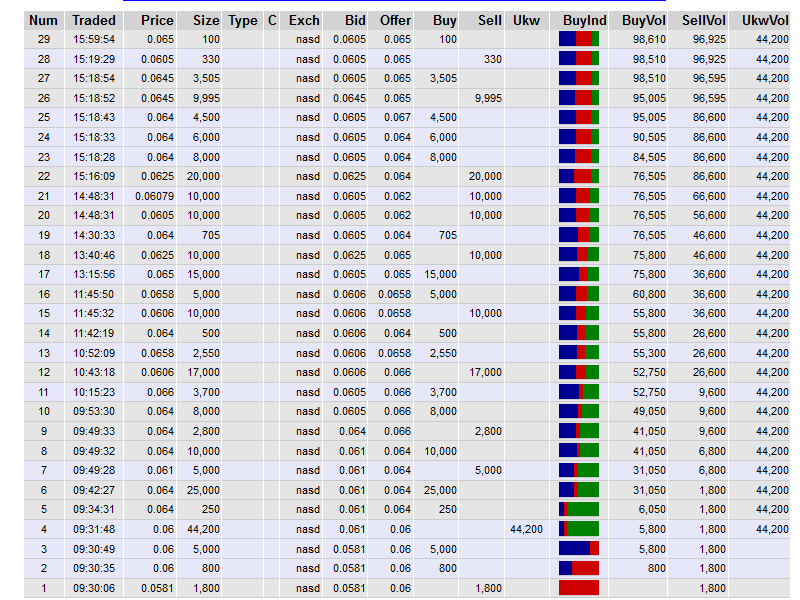Screen dimensions: 800x600
Task: Select traded time 09:30:06
Action: pyautogui.click(x=94, y=588)
